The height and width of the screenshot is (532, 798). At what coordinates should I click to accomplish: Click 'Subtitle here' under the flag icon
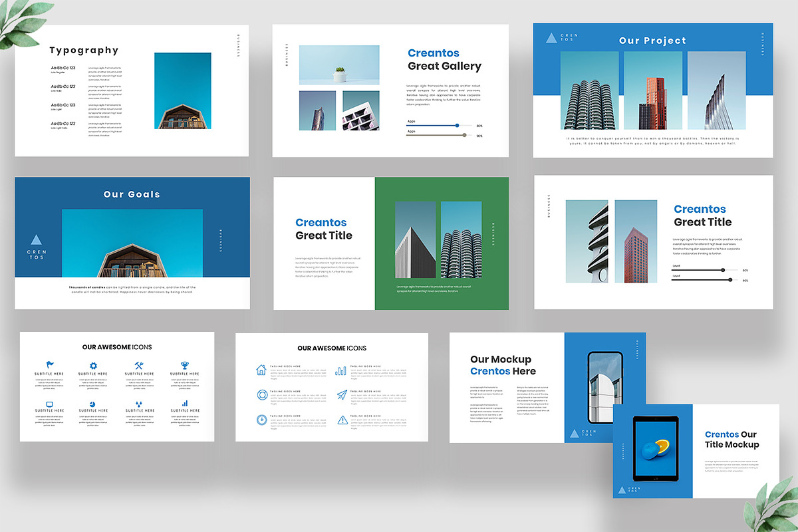pyautogui.click(x=50, y=374)
